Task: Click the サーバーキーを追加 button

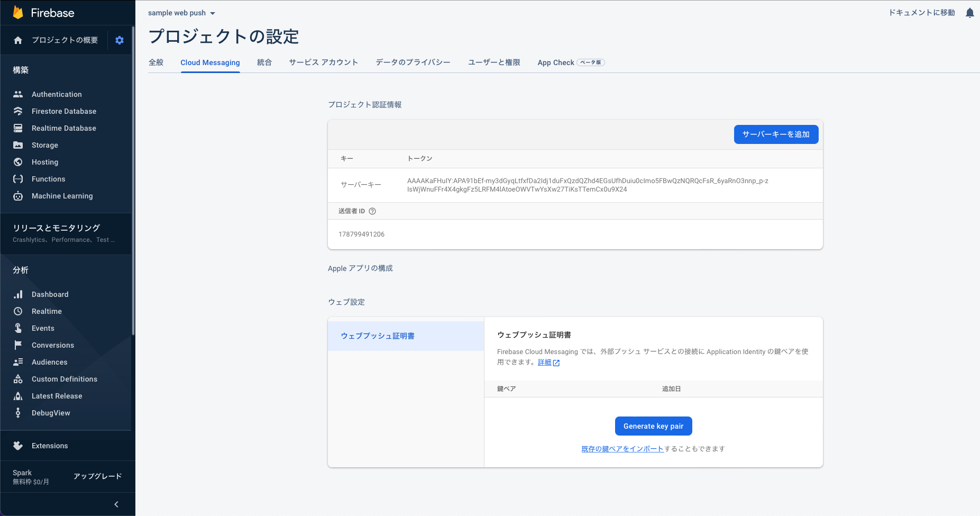Action: pos(776,134)
